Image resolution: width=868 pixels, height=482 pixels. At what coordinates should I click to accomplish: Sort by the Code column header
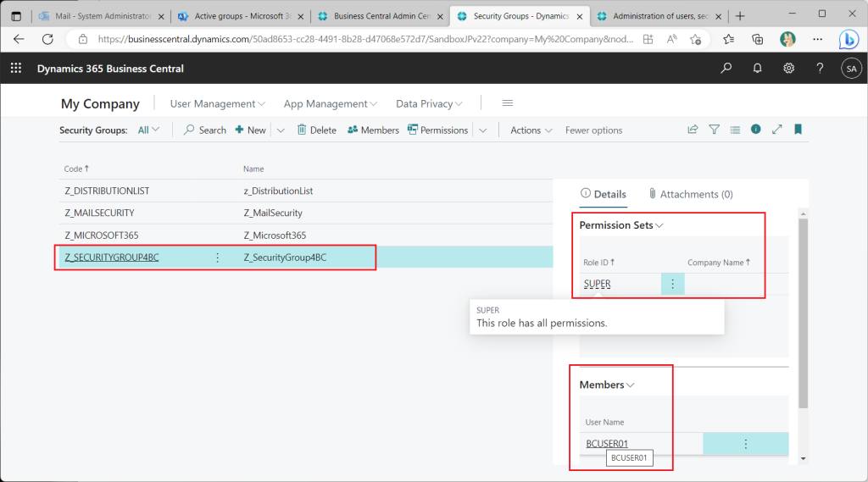(76, 169)
